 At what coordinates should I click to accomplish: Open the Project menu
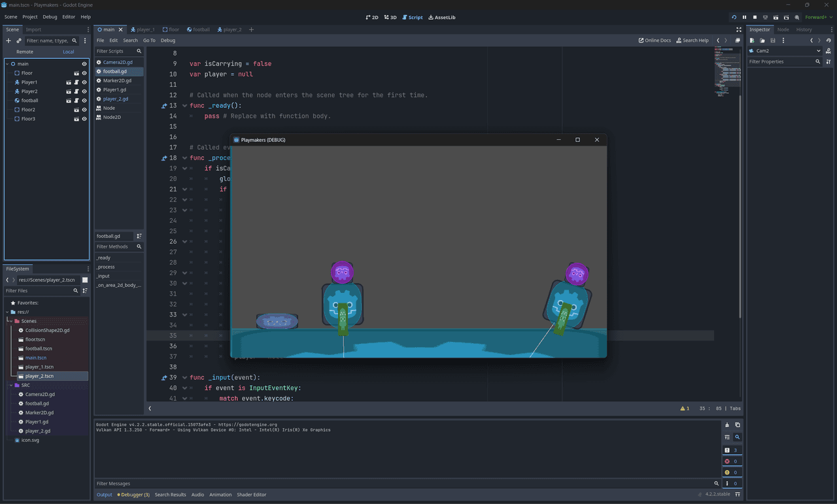click(x=30, y=17)
